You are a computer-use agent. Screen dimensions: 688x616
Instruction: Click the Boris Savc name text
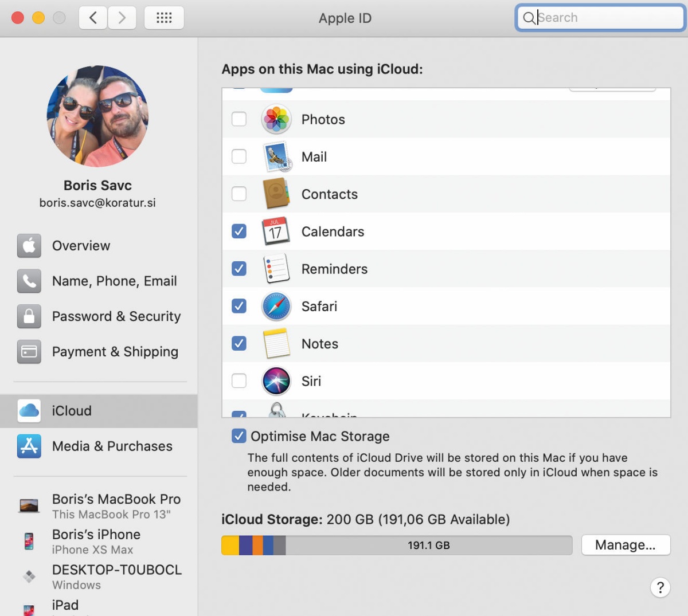(97, 185)
